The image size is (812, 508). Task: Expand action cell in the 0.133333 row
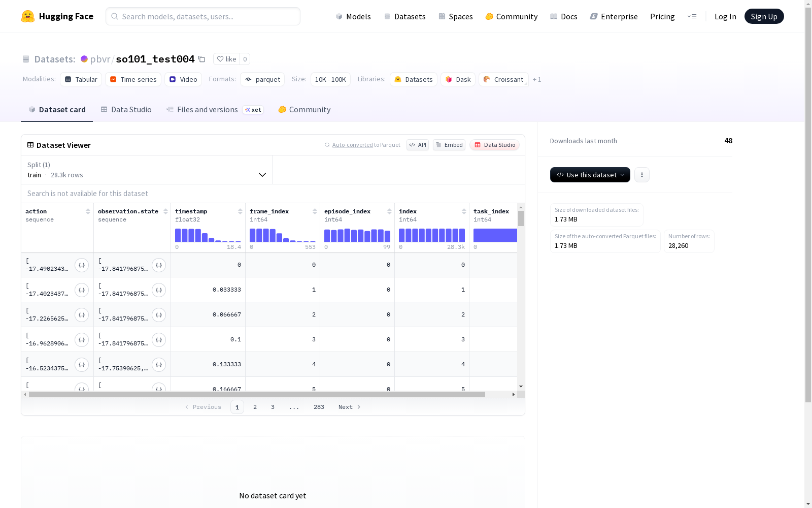pyautogui.click(x=82, y=365)
